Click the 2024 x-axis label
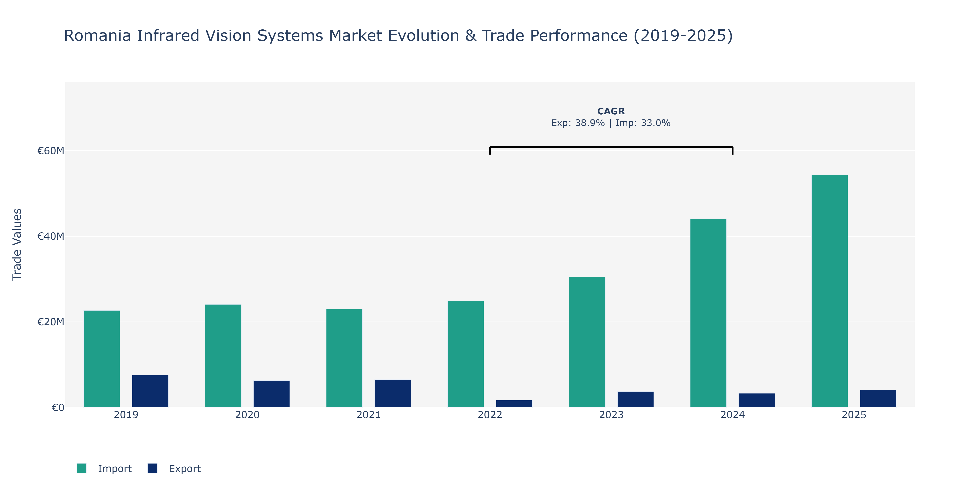Screen dimensions: 980x490 733,415
